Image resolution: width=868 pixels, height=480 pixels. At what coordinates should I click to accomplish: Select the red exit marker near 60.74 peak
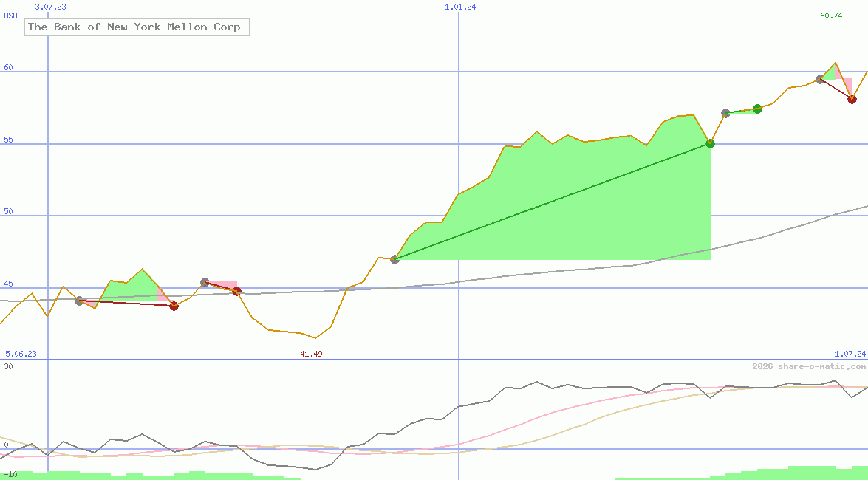click(852, 100)
